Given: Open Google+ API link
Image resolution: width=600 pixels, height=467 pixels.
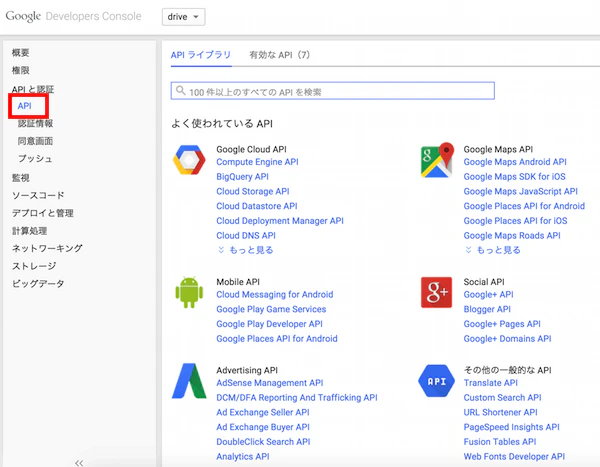Looking at the screenshot, I should [489, 294].
